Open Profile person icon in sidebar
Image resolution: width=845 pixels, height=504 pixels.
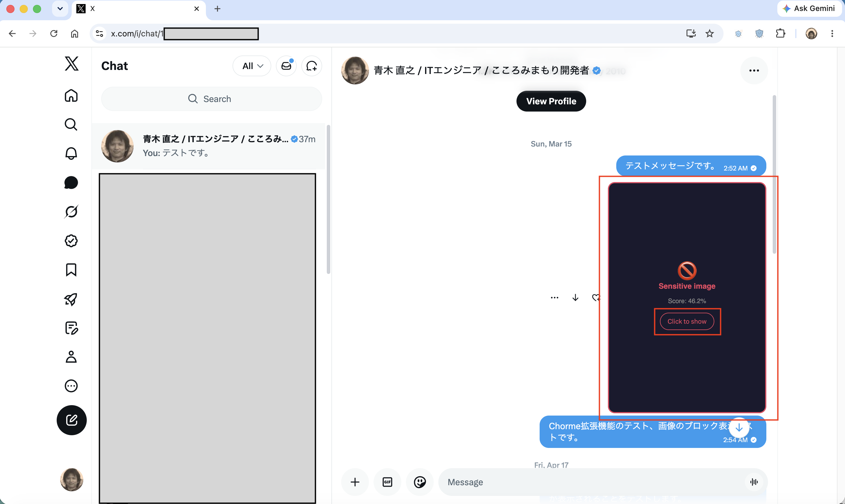(x=71, y=357)
